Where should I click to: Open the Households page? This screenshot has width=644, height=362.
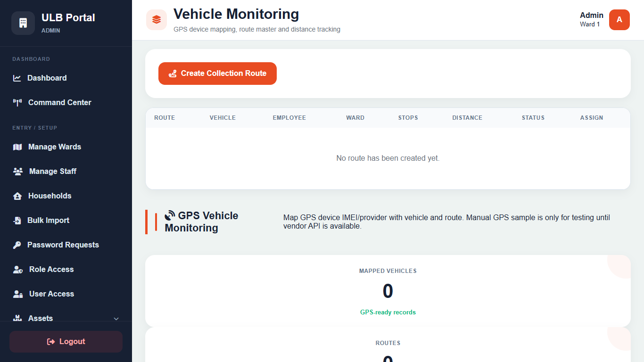coord(66,196)
